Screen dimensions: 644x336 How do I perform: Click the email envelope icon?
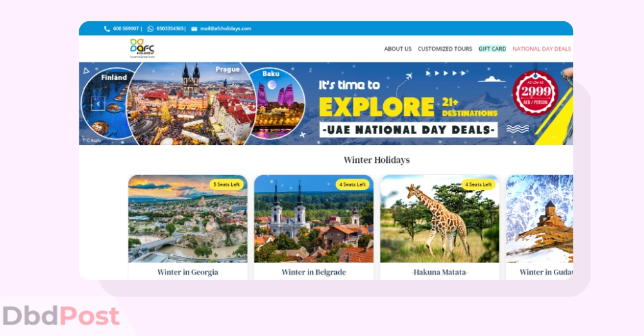194,29
